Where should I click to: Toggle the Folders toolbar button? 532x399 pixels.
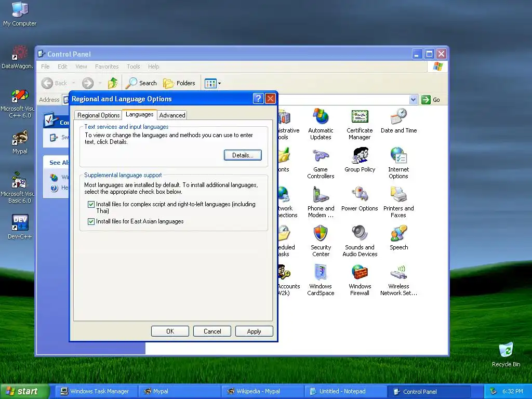pos(179,83)
